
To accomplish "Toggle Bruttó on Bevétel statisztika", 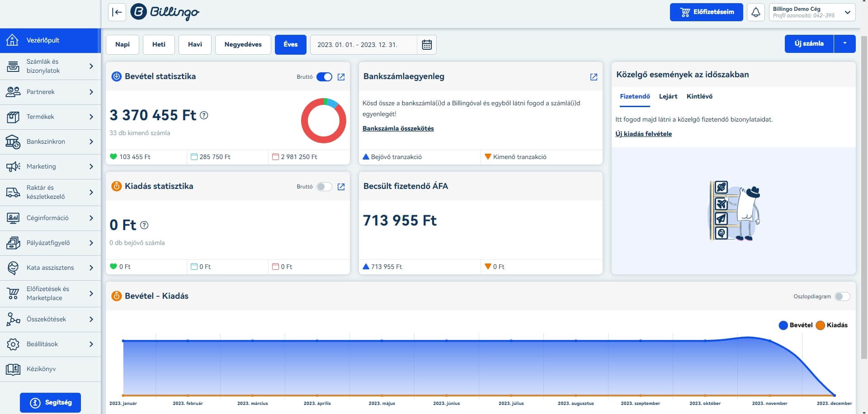I will point(324,77).
